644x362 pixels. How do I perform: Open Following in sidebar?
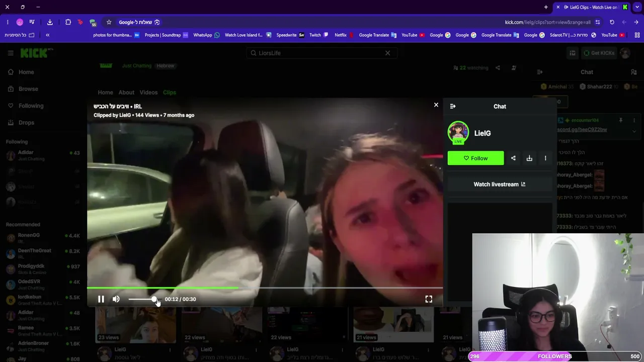click(x=26, y=106)
